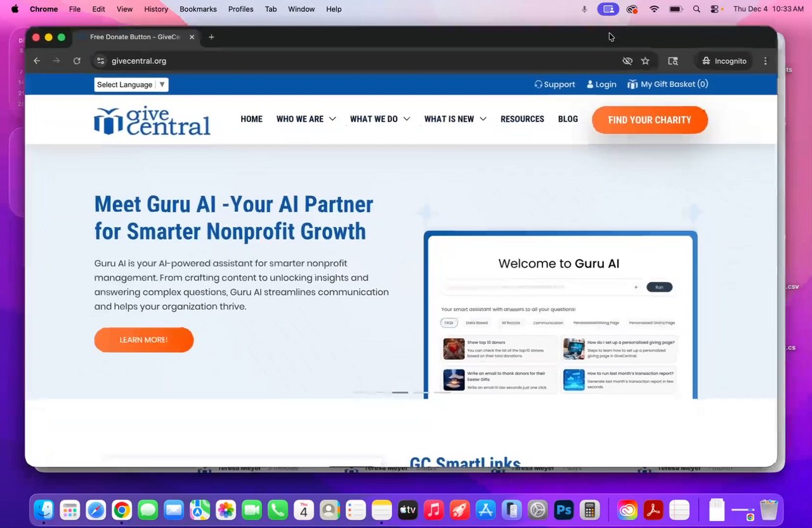Click the date and time clock
Screen dimensions: 812x528
pyautogui.click(x=768, y=9)
